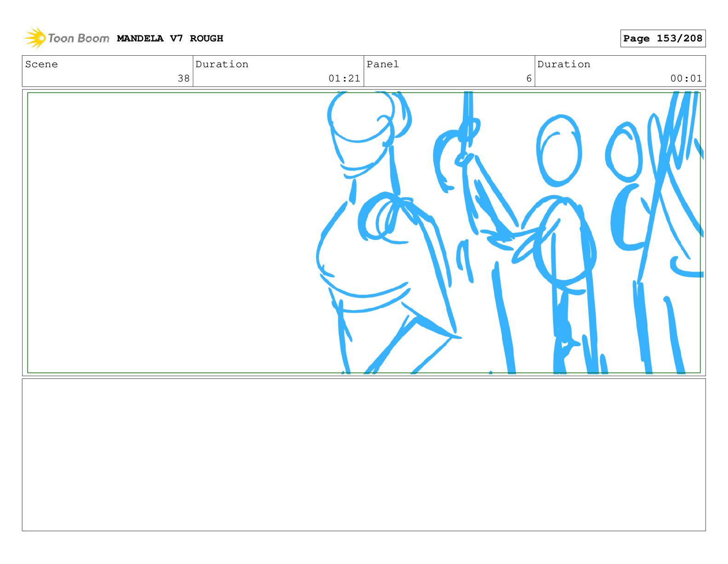Click the scene number '38'
The image size is (728, 564).
pyautogui.click(x=184, y=78)
